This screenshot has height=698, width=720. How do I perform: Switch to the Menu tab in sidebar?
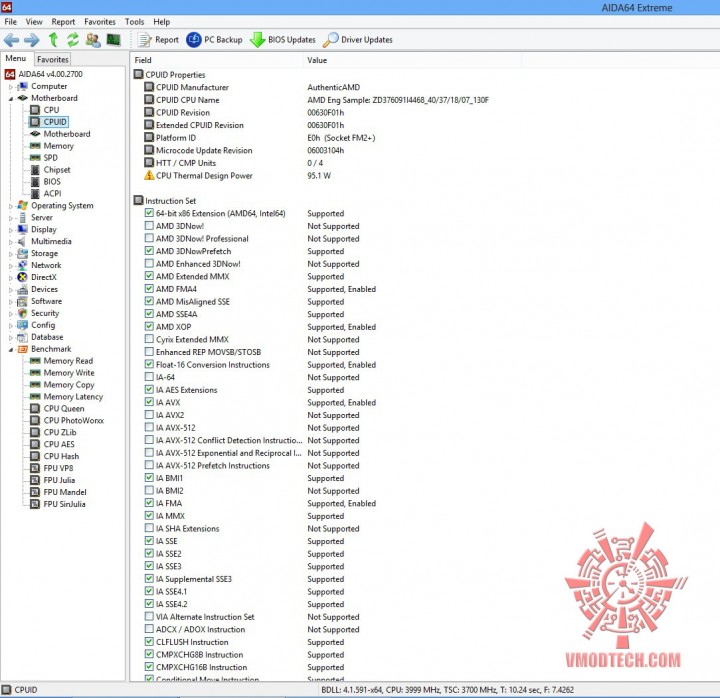pyautogui.click(x=16, y=58)
